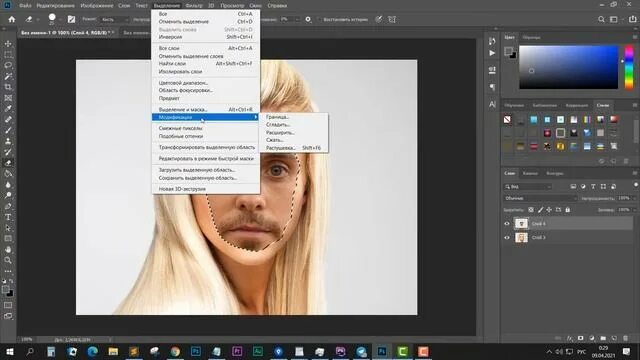
Task: Select the Zoom tool
Action: pyautogui.click(x=8, y=260)
